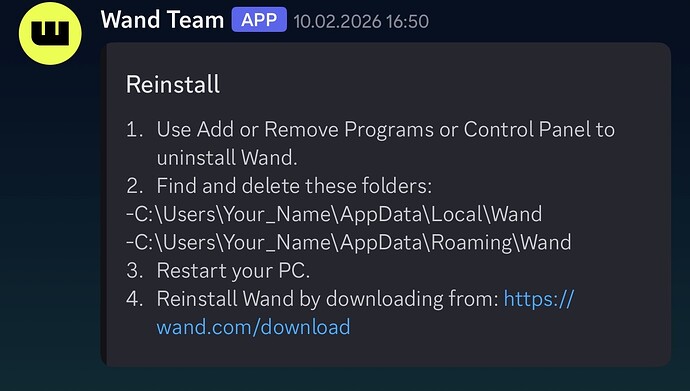690x391 pixels.
Task: Click the yellow Wand Team avatar
Action: (50, 33)
